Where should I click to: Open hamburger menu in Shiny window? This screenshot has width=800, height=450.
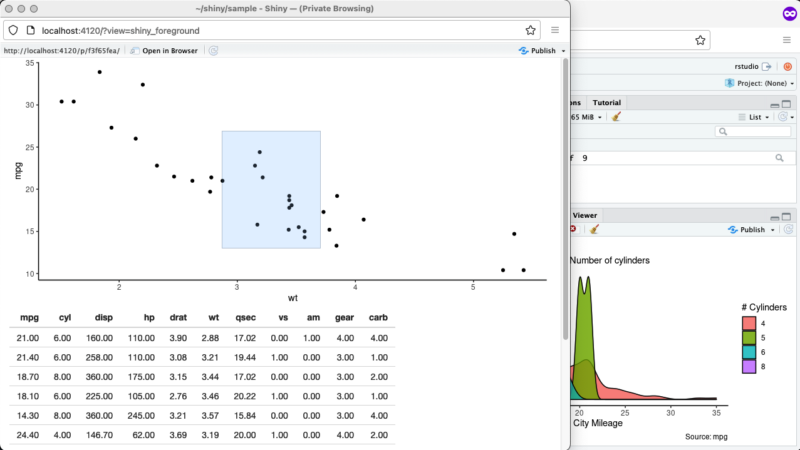tap(555, 30)
